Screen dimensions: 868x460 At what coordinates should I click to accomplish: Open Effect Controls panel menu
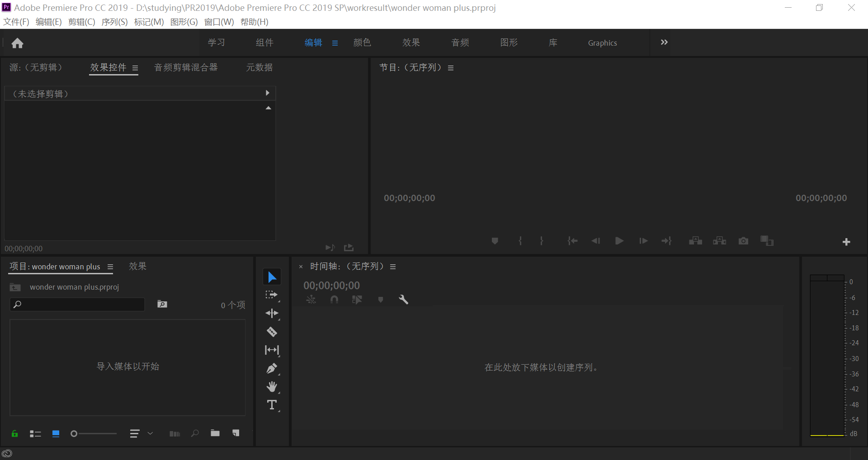[x=135, y=68]
